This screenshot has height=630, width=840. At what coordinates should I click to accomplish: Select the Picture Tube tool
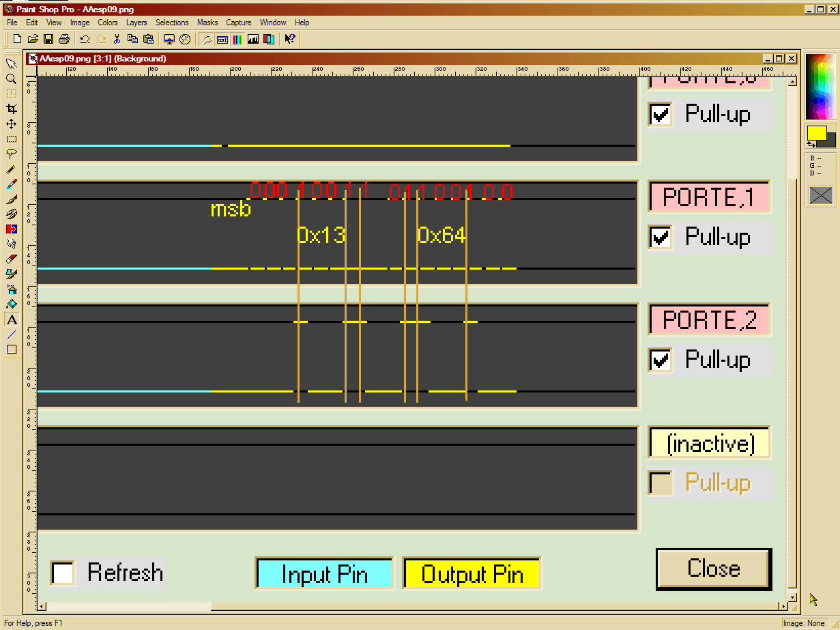coord(12,274)
